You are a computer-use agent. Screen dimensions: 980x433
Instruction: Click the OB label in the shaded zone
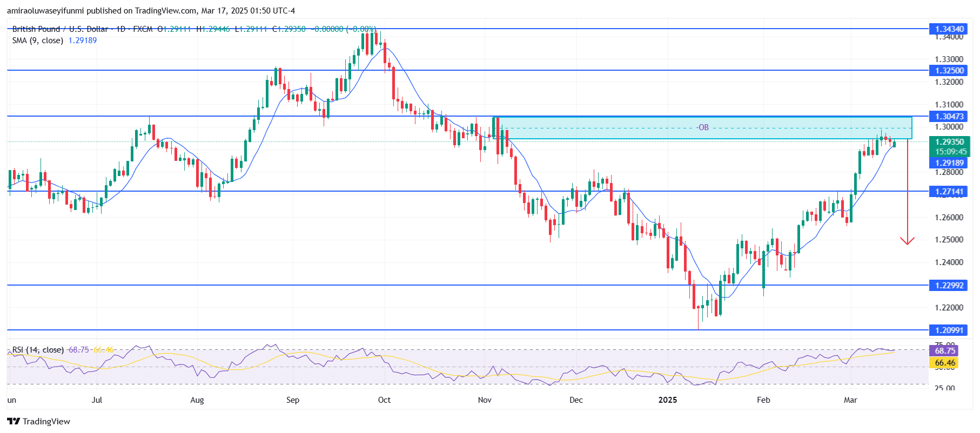point(702,127)
